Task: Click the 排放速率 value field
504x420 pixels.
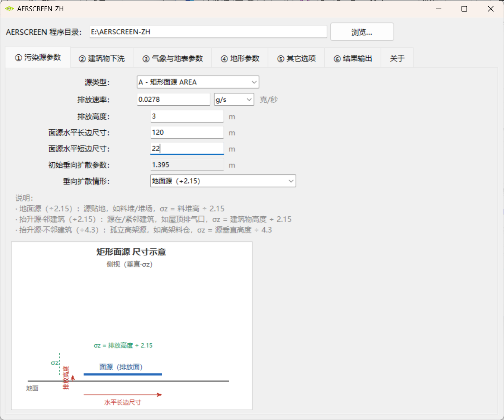Action: click(x=174, y=99)
